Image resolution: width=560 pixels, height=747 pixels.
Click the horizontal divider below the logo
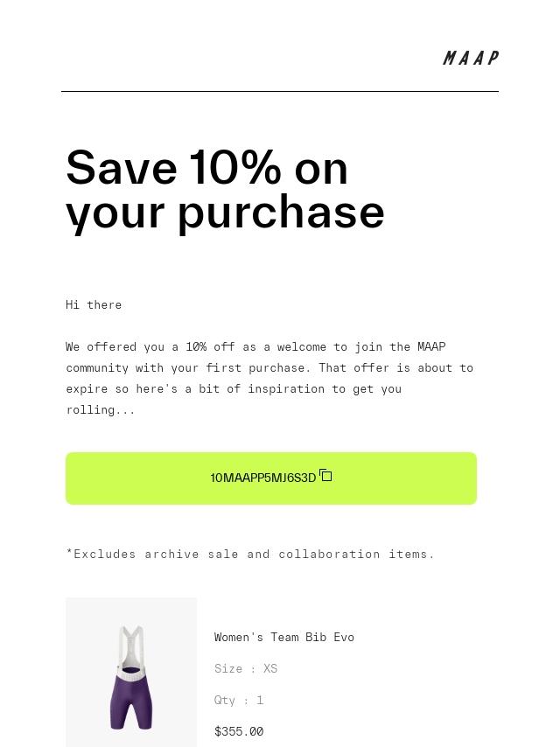tap(280, 91)
